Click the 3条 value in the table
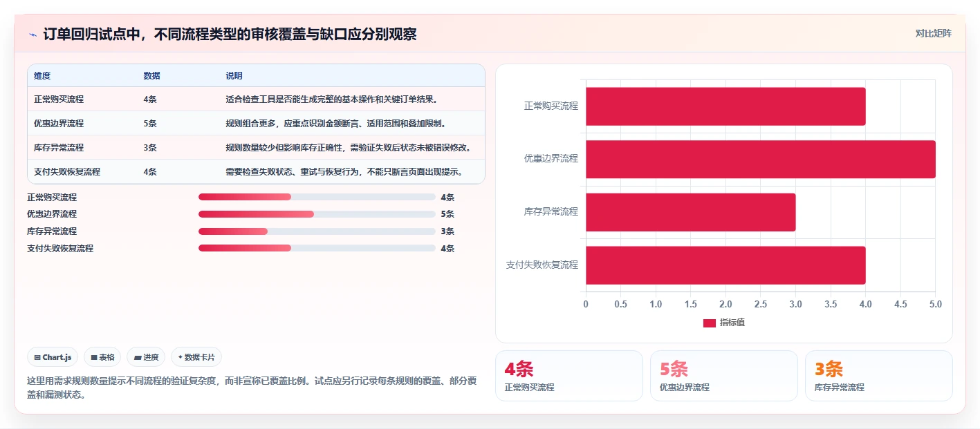 [x=150, y=148]
